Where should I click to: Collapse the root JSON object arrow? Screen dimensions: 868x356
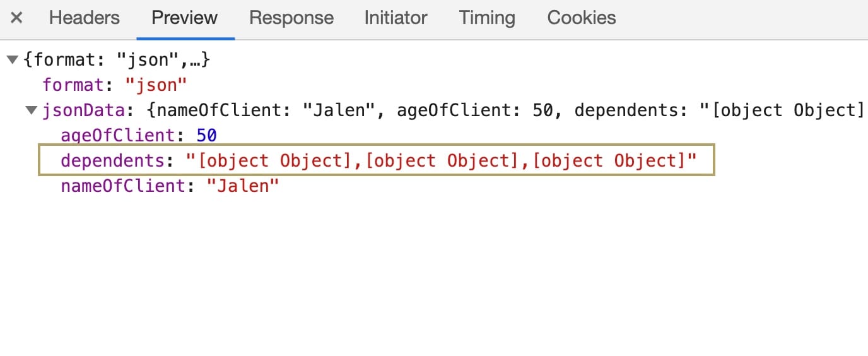tap(12, 60)
